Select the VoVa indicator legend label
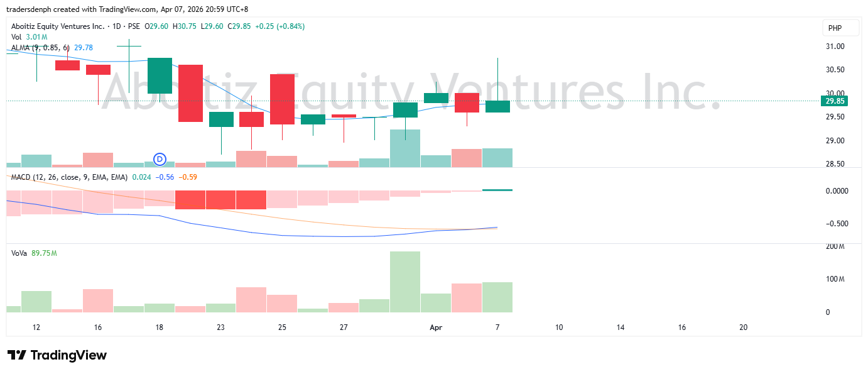Image resolution: width=868 pixels, height=374 pixels. (x=19, y=253)
